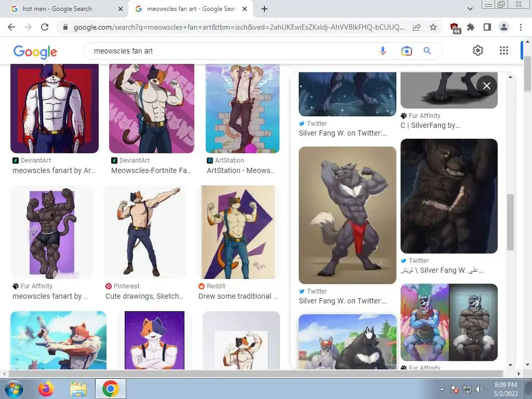Click the forward navigation arrow
Image resolution: width=532 pixels, height=399 pixels.
tap(28, 27)
